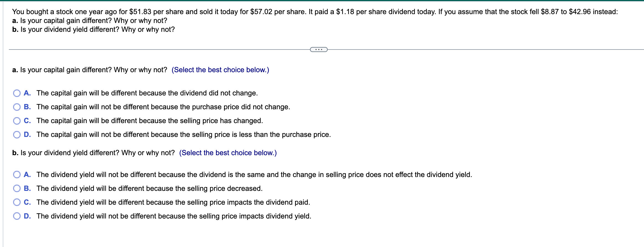Viewport: 644px width, 247px height.
Task: Click part b's "(Select the best choice below.)" hint
Action: coord(228,153)
